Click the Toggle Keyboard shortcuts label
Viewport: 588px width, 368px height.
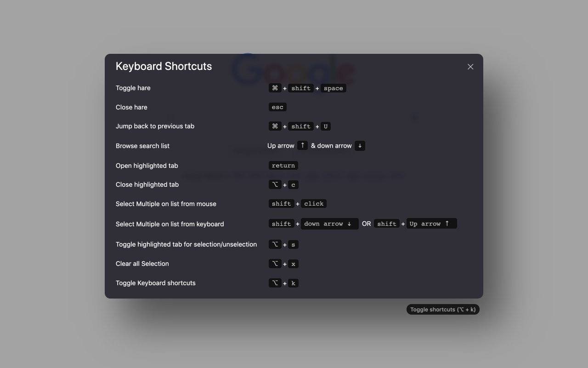(x=156, y=283)
